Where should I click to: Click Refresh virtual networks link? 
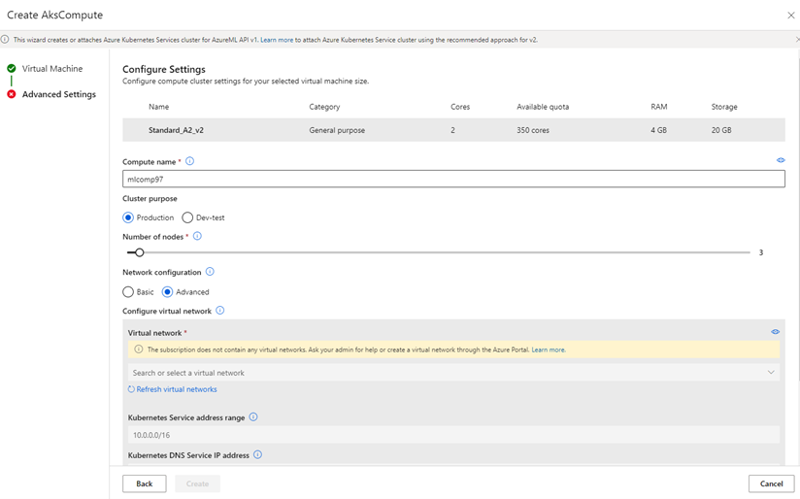tap(176, 389)
